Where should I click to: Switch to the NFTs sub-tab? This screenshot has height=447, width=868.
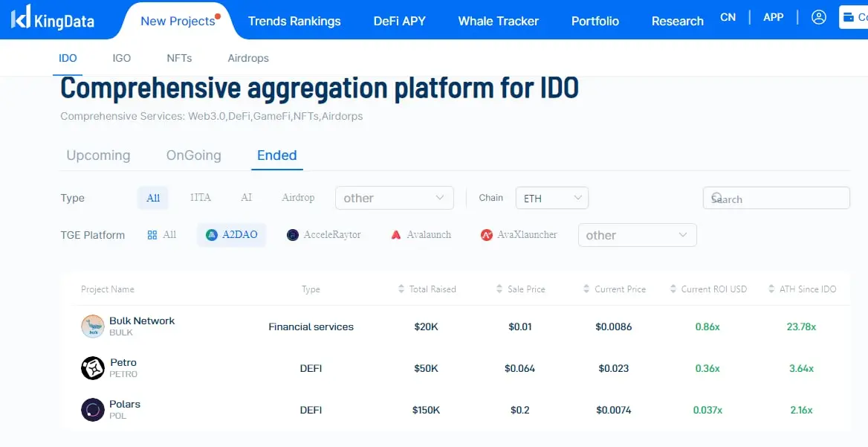pyautogui.click(x=179, y=58)
